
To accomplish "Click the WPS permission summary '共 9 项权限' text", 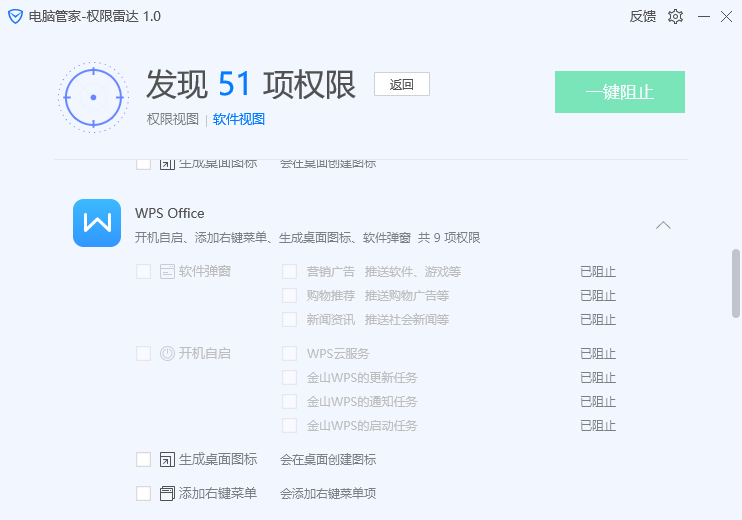I will coord(449,238).
